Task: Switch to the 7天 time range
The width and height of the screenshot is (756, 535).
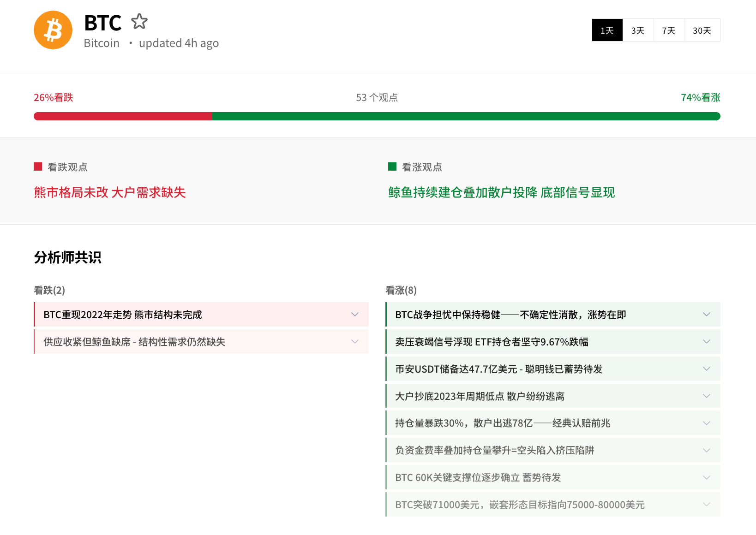Action: pos(668,30)
